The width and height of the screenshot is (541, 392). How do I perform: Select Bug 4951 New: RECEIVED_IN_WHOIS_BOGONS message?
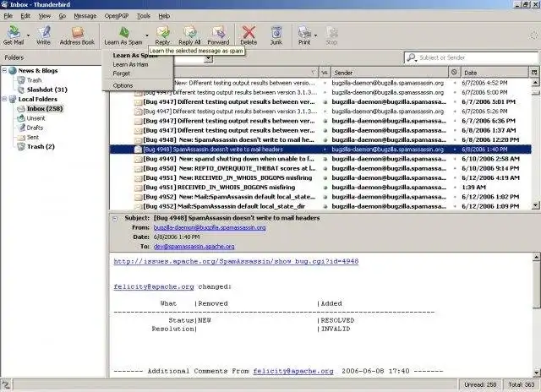point(320,178)
